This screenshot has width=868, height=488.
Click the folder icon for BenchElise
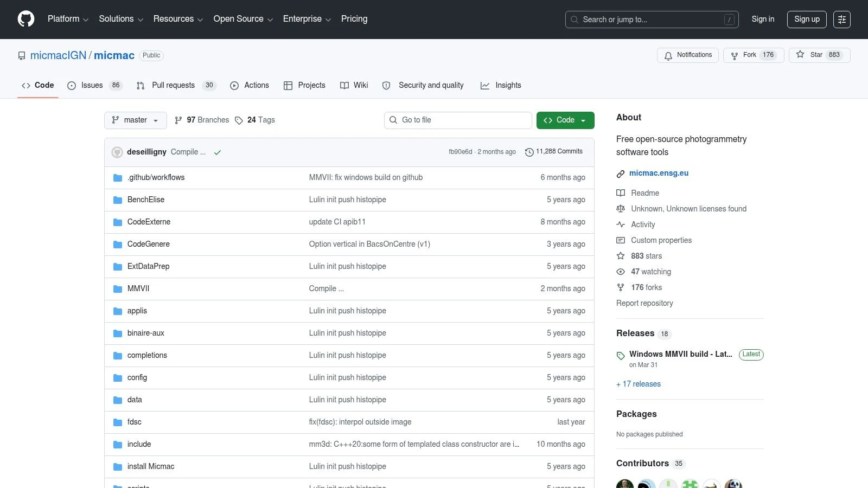click(118, 200)
